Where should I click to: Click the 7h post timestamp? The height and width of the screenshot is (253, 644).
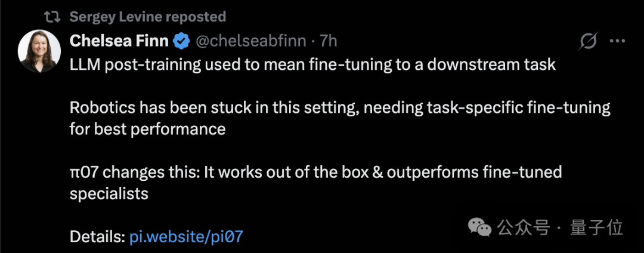coord(329,41)
